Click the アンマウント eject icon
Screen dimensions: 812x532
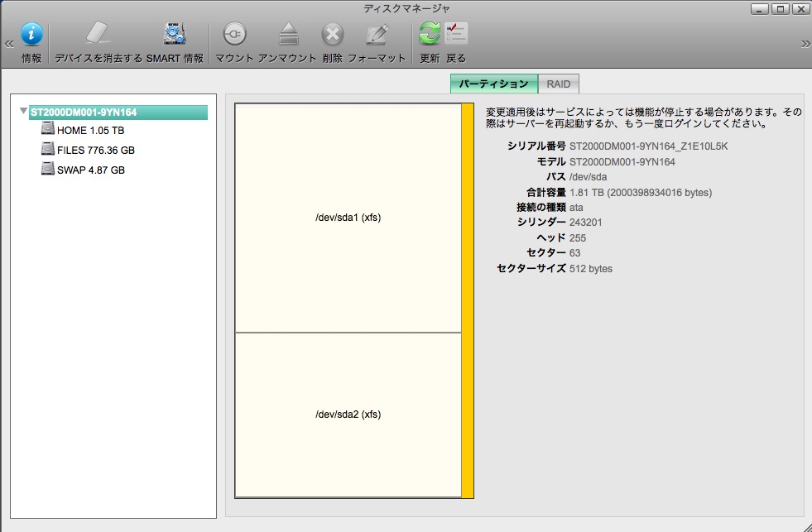288,34
